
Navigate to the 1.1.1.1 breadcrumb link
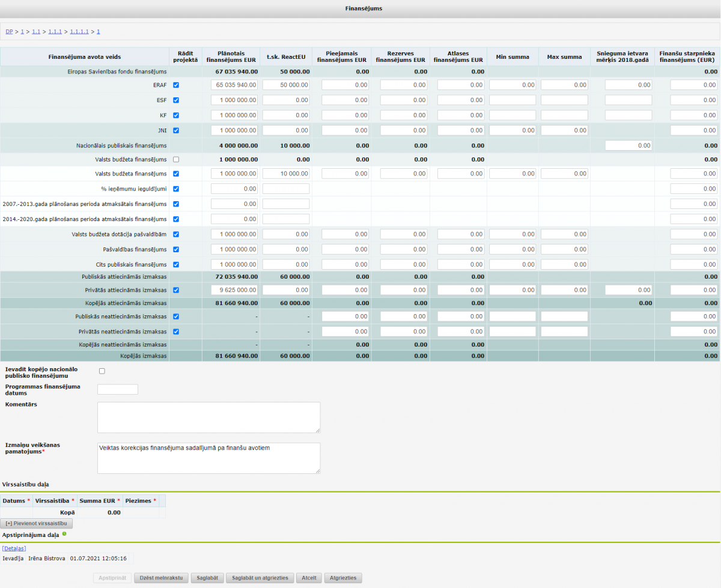tap(79, 31)
